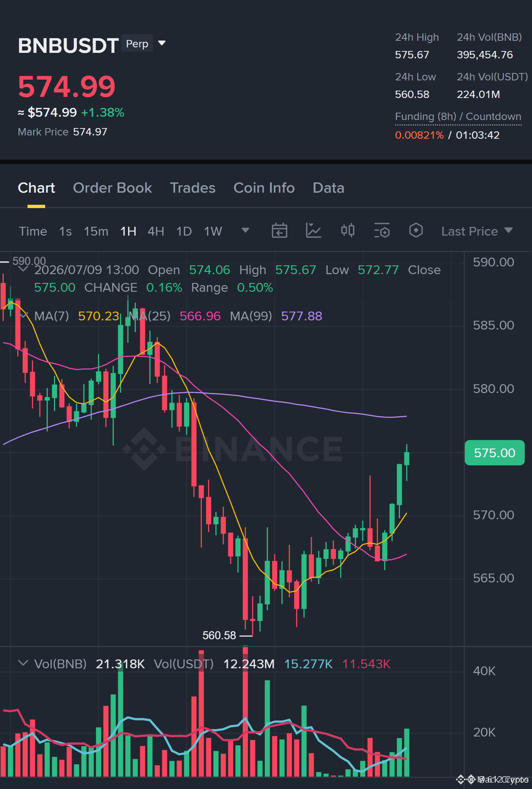Click the hexagon chart preferences icon
The width and height of the screenshot is (532, 789).
[x=416, y=231]
